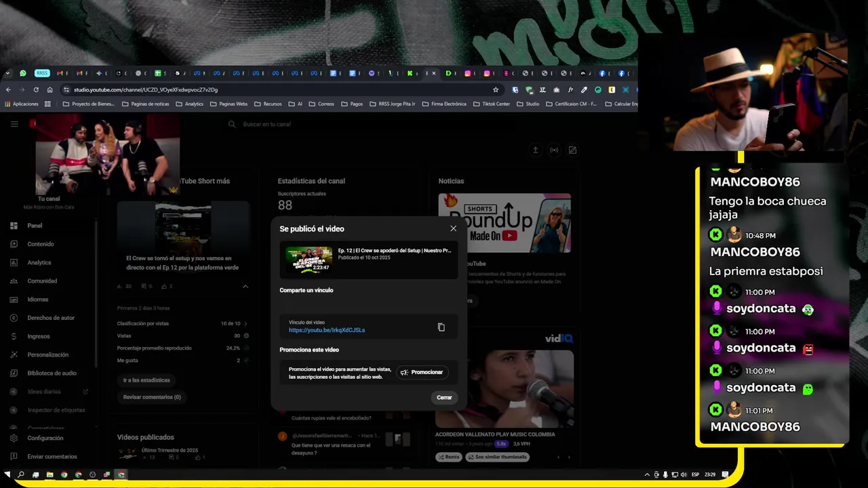Image resolution: width=868 pixels, height=488 pixels.
Task: Open 'Proyecto de Bienes' bookmark folder
Action: tap(88, 104)
